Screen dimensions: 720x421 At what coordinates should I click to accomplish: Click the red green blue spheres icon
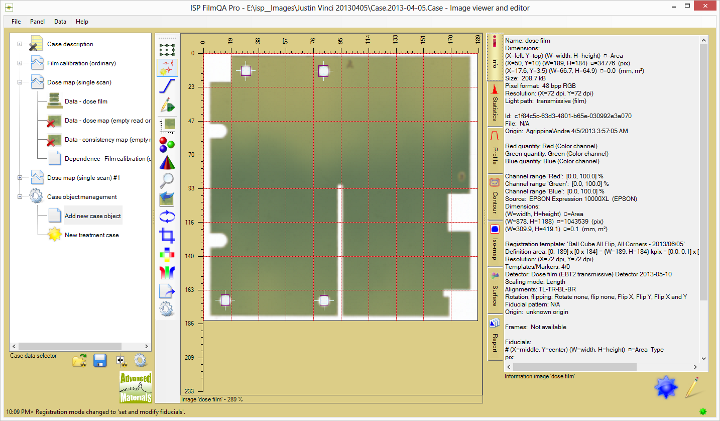(x=167, y=144)
